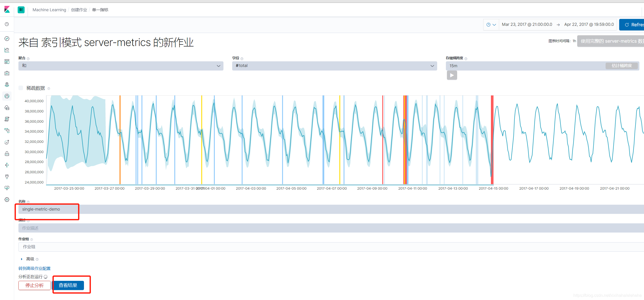Screen dimensions: 644x300
Task: Click 停止分析 stop analysis button
Action: 35,285
